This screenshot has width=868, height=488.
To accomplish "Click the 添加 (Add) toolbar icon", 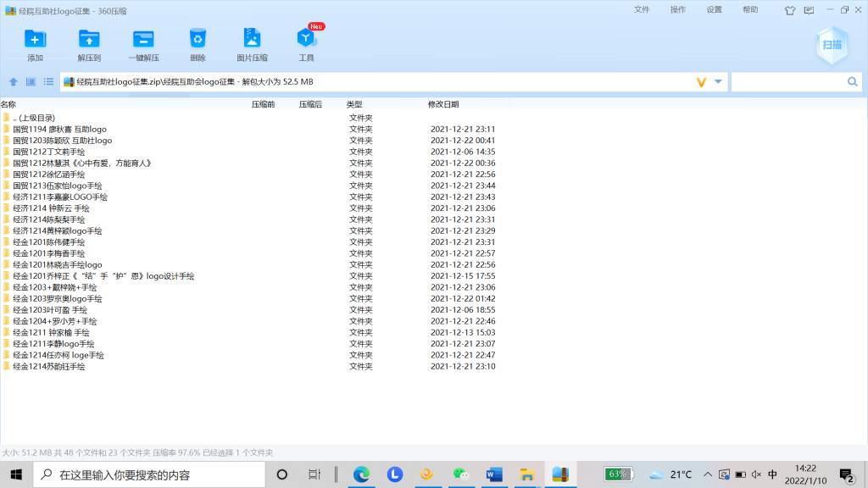I will 35,39.
